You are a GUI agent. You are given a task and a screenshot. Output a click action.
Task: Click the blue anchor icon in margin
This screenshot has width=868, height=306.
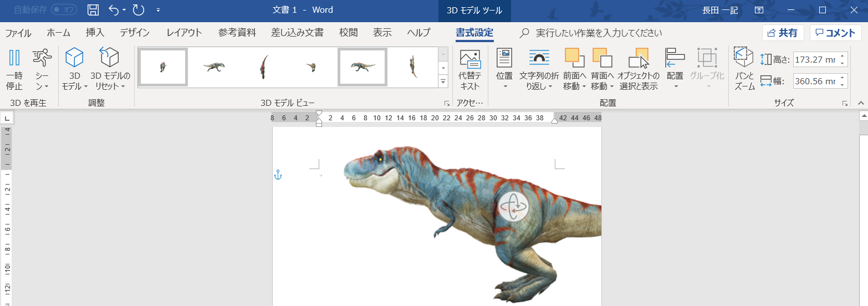pos(278,175)
